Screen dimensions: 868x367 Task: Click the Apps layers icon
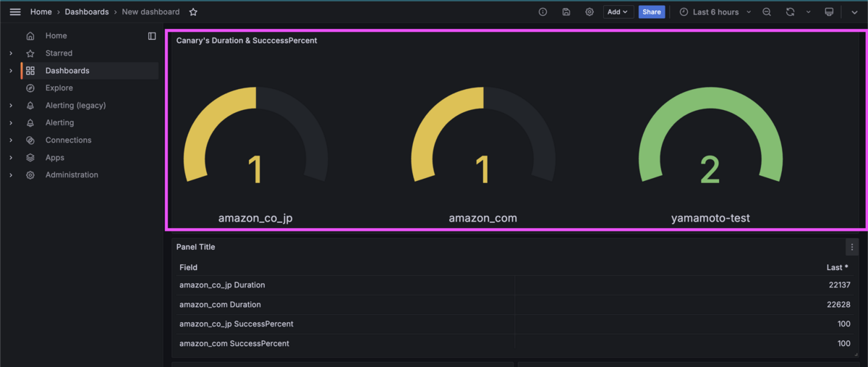coord(30,157)
